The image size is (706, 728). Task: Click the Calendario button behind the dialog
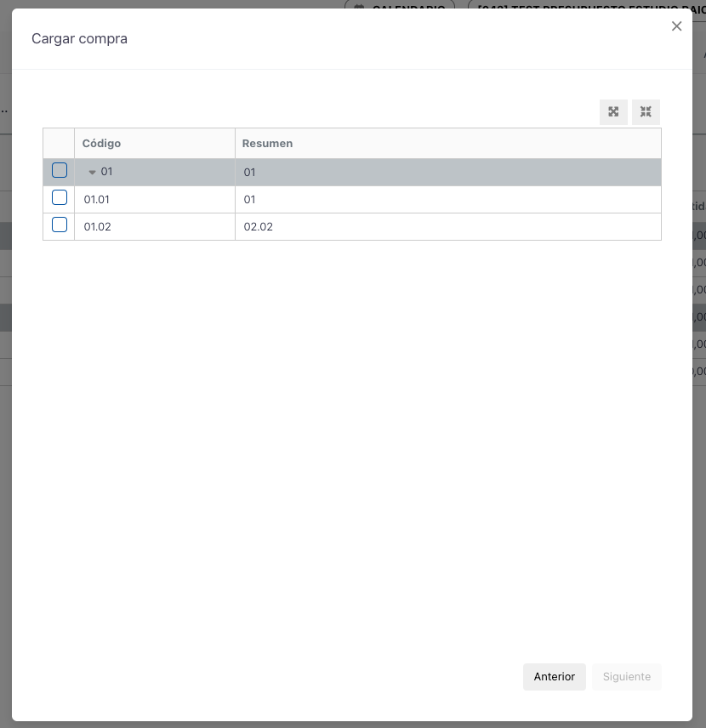pos(400,5)
